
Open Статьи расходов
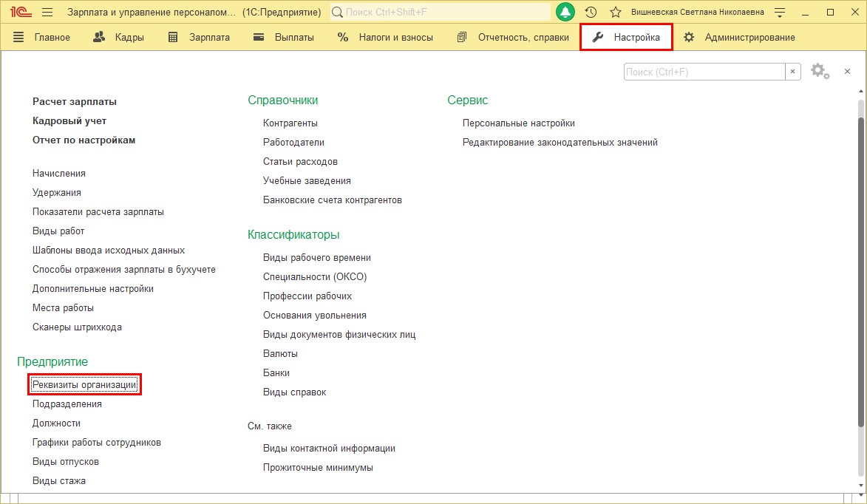pyautogui.click(x=300, y=162)
